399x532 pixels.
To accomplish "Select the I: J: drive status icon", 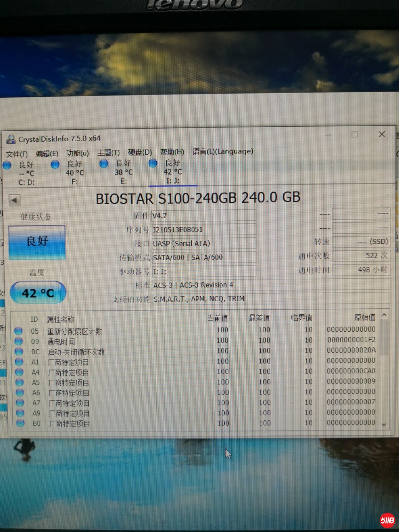I will 153,163.
